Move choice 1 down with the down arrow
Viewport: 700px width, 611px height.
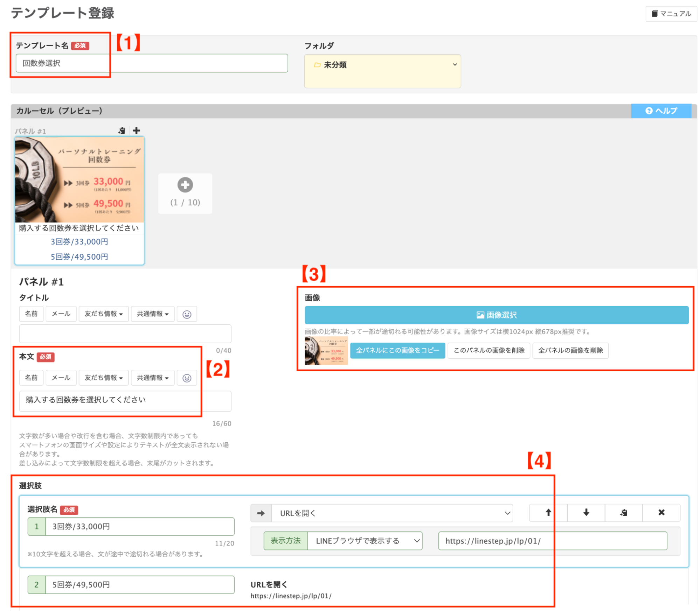pyautogui.click(x=586, y=513)
